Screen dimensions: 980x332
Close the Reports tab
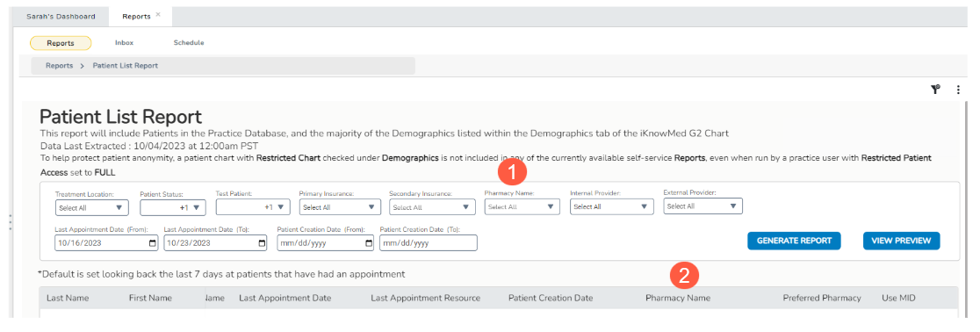(158, 15)
